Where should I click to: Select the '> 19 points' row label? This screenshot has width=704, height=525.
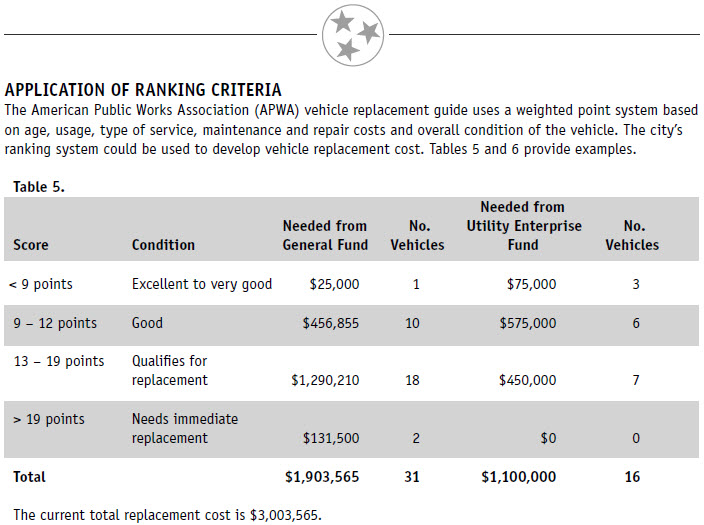(x=48, y=419)
